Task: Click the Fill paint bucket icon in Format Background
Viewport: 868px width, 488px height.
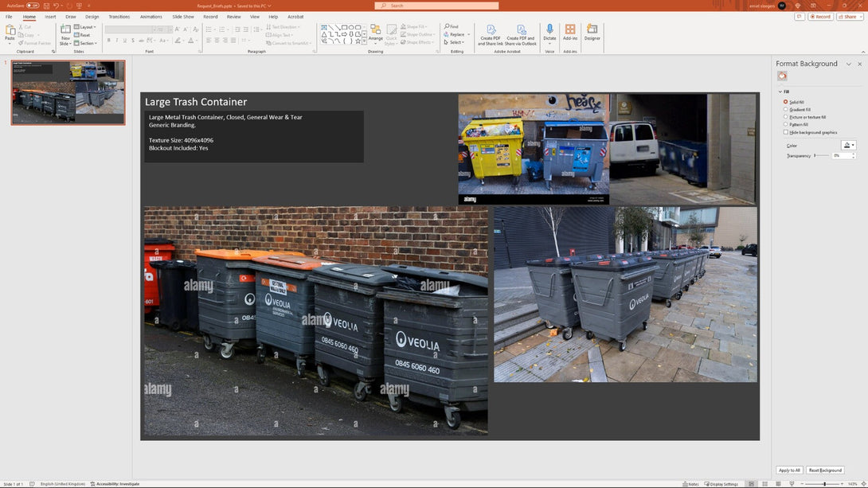Action: click(782, 76)
